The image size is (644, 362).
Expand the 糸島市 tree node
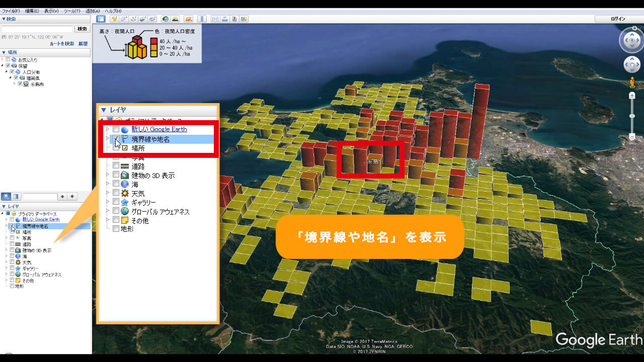[x=15, y=84]
